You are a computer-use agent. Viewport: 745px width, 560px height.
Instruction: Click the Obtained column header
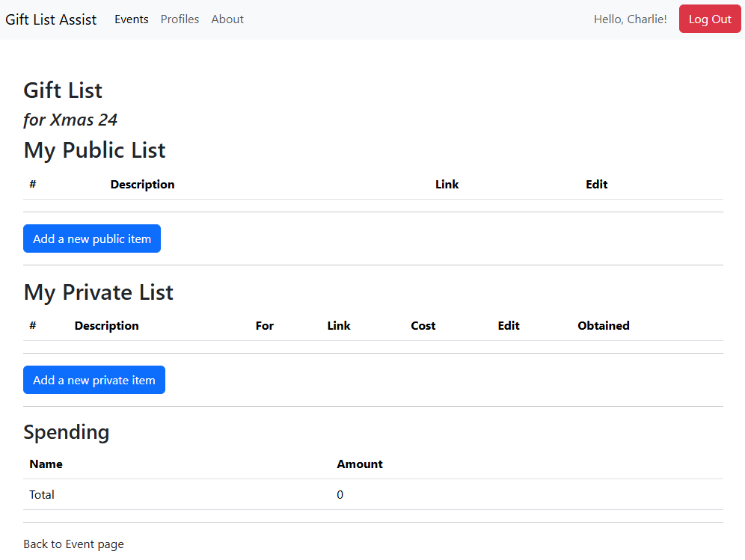(x=603, y=326)
